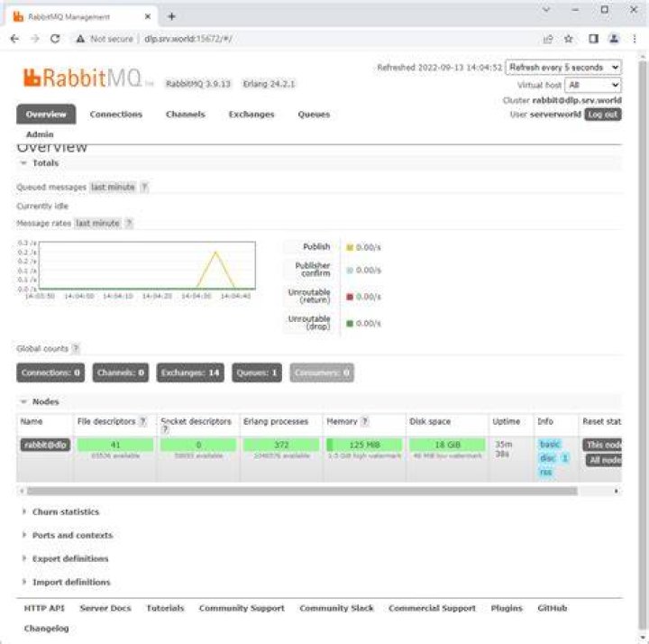The height and width of the screenshot is (644, 649).
Task: Click the share page icon
Action: tap(548, 39)
